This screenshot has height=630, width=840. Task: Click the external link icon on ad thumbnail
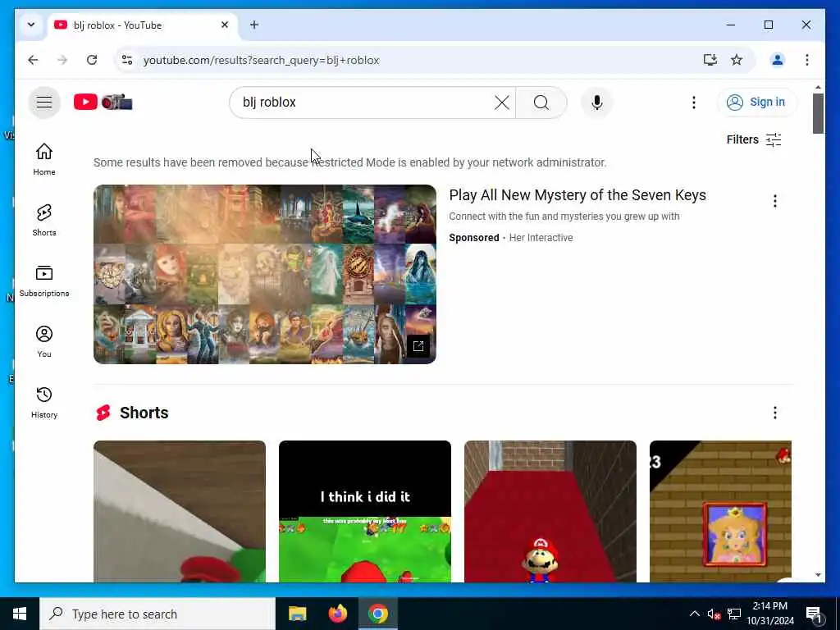pos(418,346)
